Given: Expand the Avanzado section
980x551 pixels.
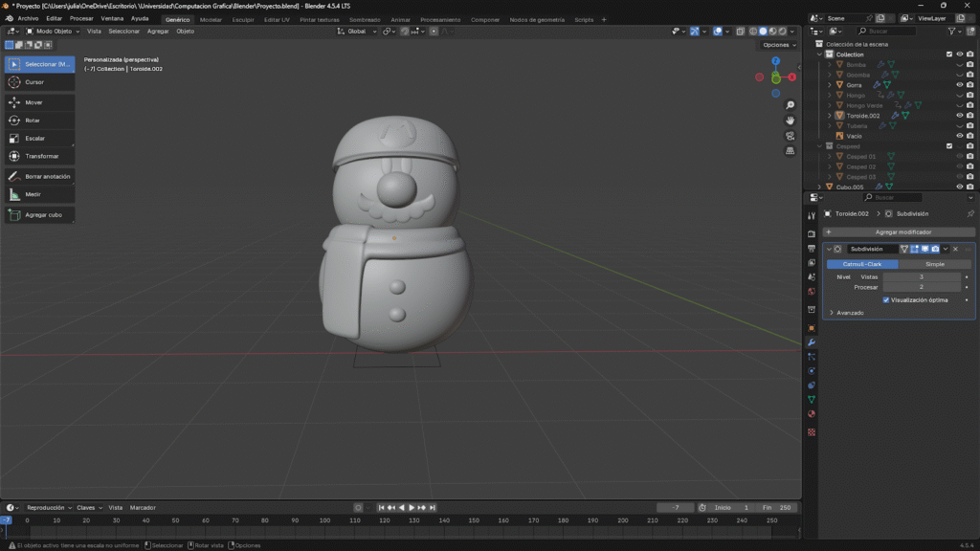Looking at the screenshot, I should point(831,313).
